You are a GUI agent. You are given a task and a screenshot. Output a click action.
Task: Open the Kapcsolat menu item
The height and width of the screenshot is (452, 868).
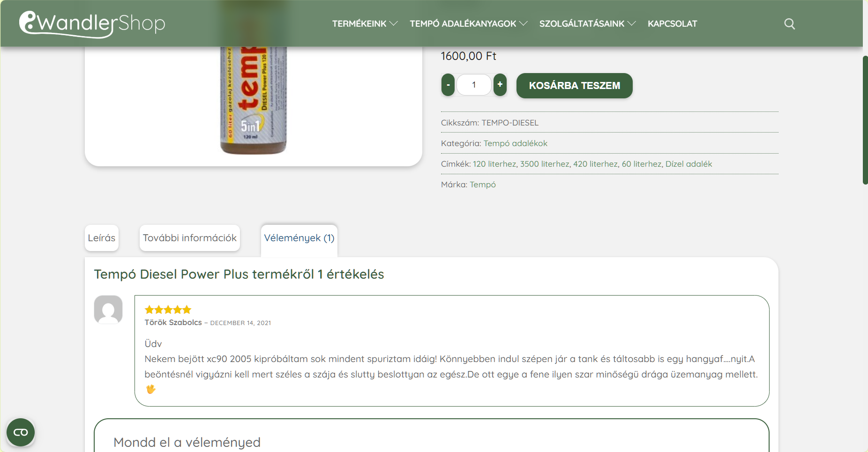coord(673,24)
